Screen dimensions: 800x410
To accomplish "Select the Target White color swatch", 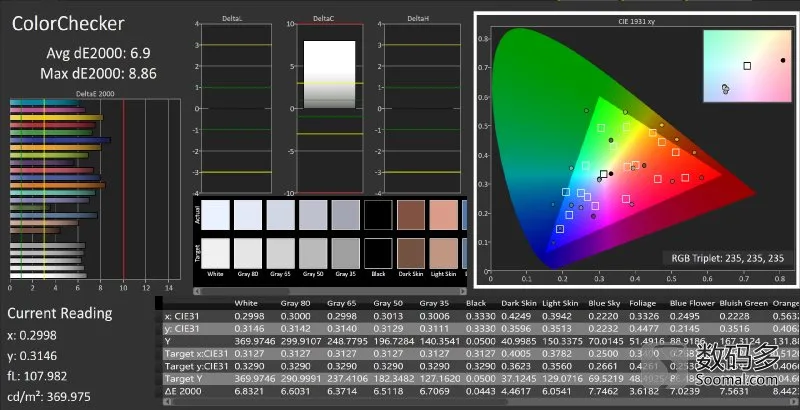I will (x=215, y=253).
